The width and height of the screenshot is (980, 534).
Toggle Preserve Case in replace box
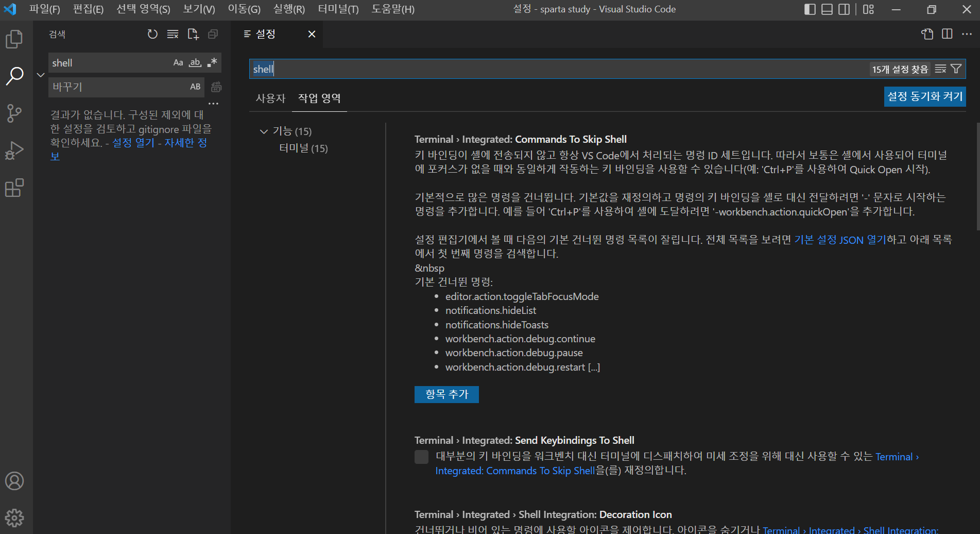point(195,87)
